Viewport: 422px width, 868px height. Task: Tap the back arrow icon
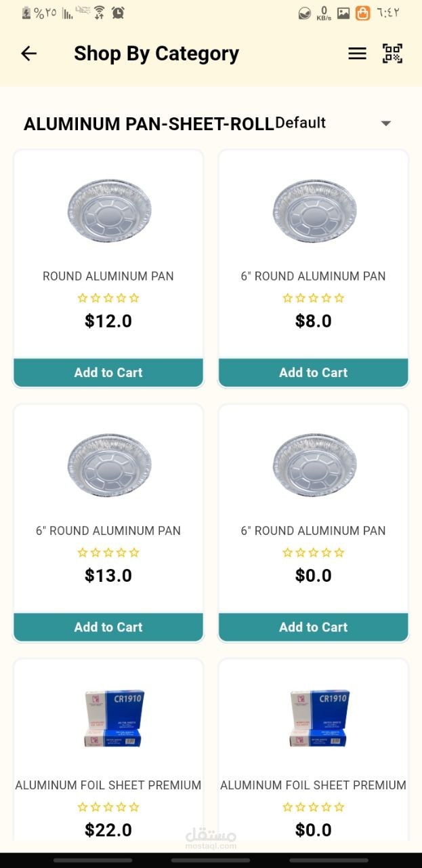pos(28,54)
